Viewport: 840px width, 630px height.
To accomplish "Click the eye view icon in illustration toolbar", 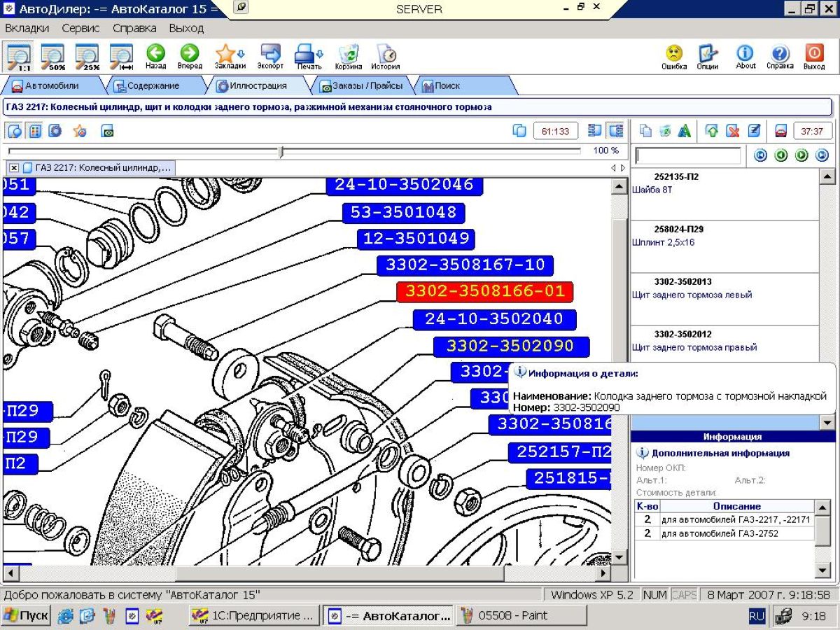I will click(x=107, y=131).
